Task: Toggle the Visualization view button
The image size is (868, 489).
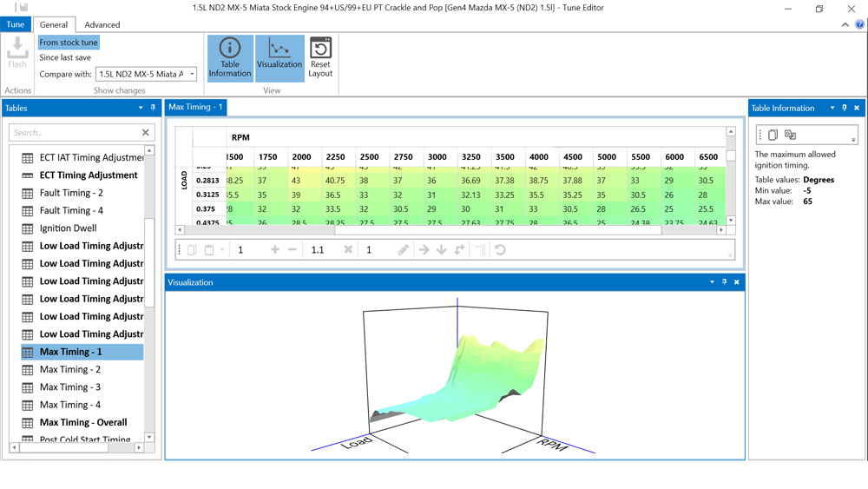Action: (279, 58)
